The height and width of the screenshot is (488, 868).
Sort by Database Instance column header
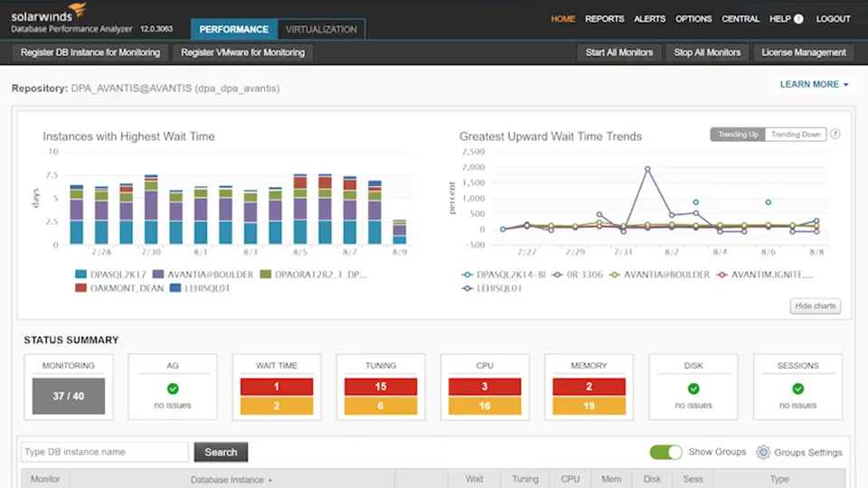point(231,480)
